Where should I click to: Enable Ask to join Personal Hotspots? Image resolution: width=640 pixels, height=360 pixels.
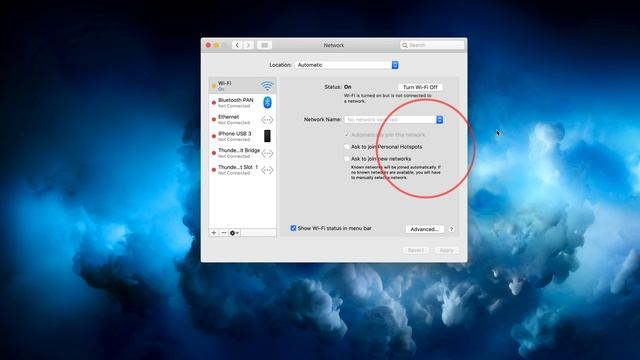(347, 147)
